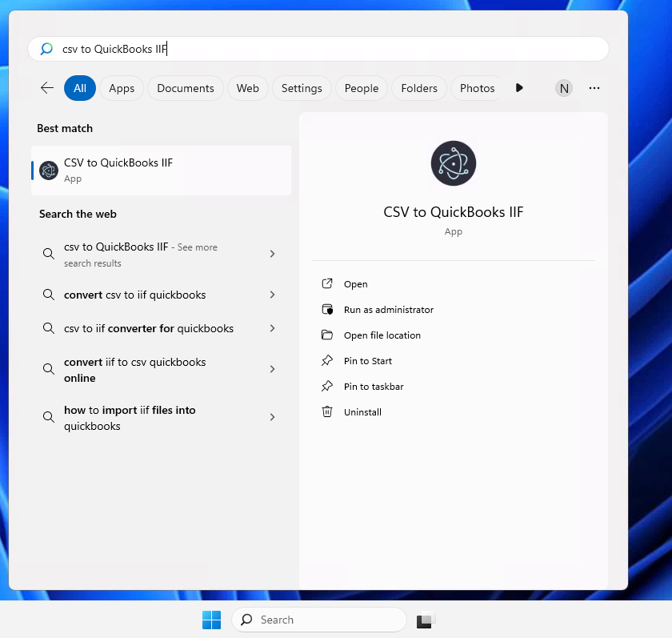Viewport: 672px width, 638px height.
Task: Click the large CSV to QuickBooks IIF icon in details pane
Action: tap(453, 163)
